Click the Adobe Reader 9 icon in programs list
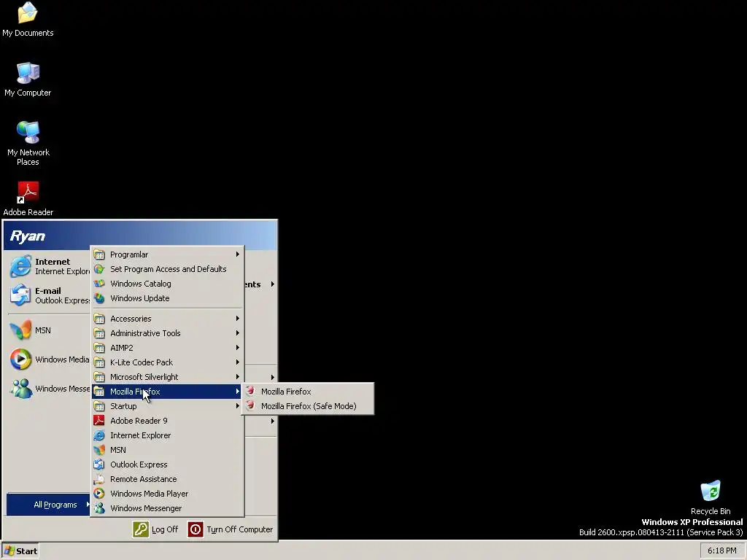This screenshot has width=747, height=560. pyautogui.click(x=99, y=421)
